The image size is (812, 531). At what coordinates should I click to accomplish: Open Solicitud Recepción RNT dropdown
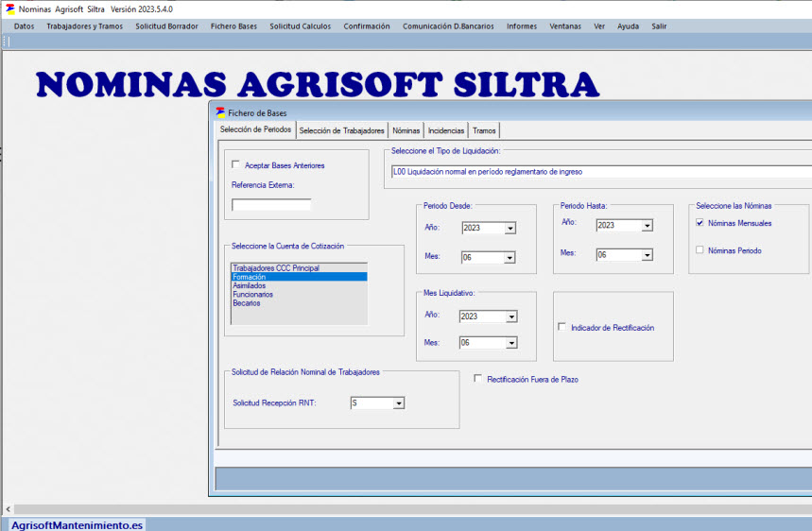coord(399,403)
